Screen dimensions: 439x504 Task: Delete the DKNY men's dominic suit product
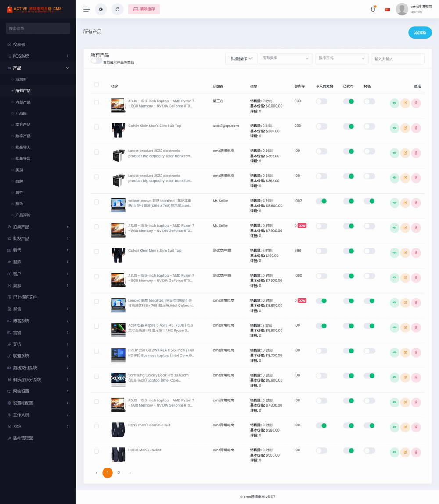pyautogui.click(x=416, y=427)
